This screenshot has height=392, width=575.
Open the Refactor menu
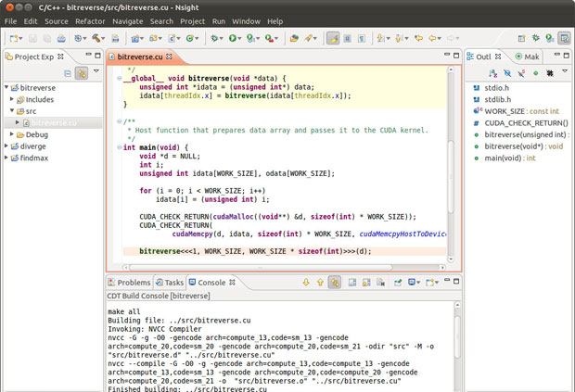click(x=90, y=20)
